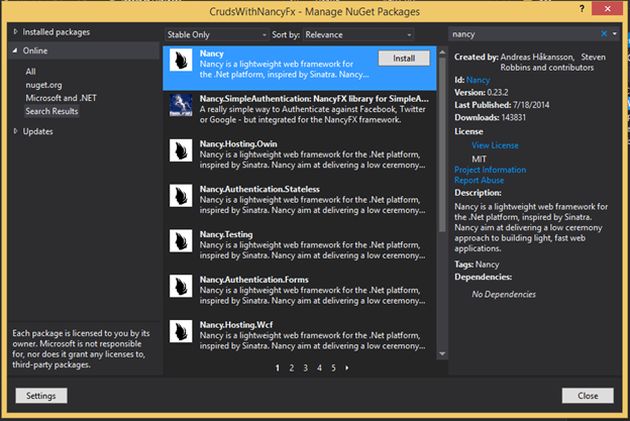This screenshot has width=630, height=421.
Task: Click the Nancy.Authentication.Forms package icon
Action: click(181, 286)
